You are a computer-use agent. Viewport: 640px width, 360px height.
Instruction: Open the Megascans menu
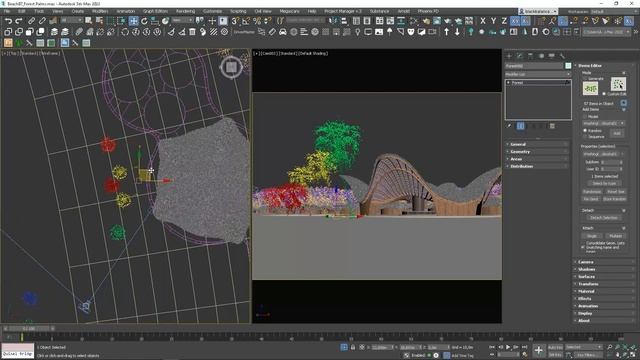[289, 11]
